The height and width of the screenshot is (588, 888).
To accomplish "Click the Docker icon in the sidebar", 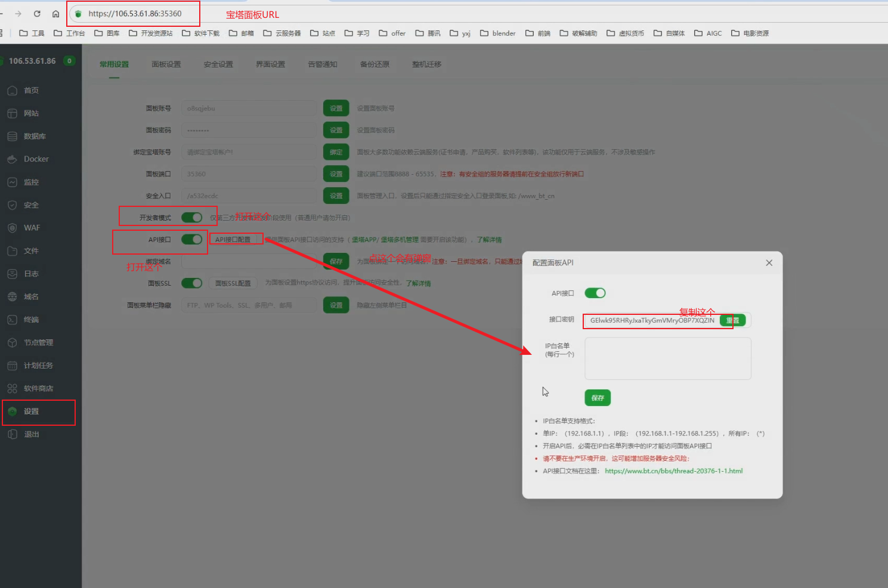I will click(x=12, y=159).
